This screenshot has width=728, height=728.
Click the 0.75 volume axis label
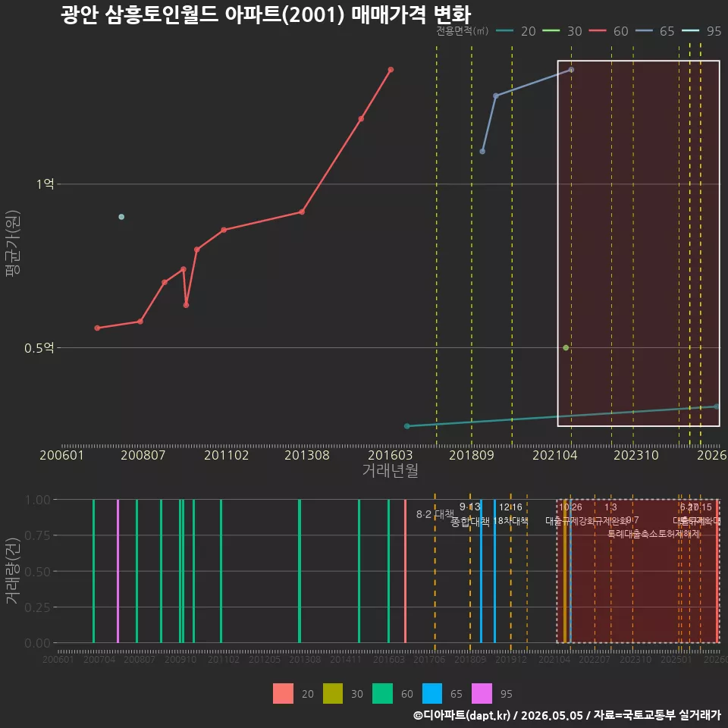tap(38, 536)
